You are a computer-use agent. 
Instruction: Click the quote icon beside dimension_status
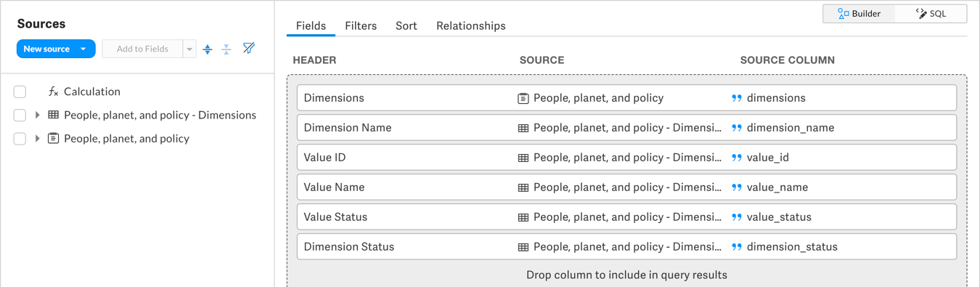click(737, 247)
